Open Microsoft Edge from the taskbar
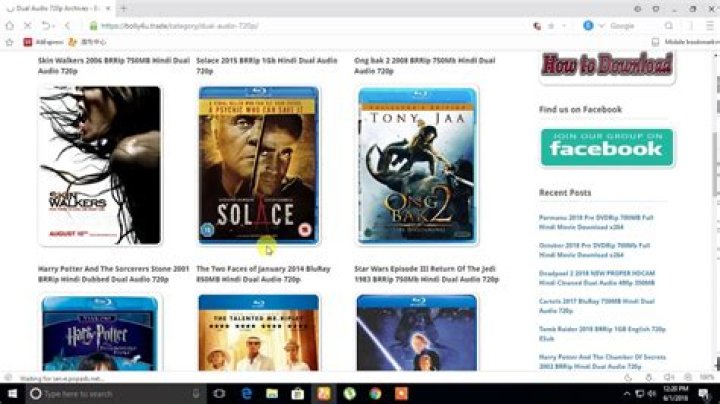This screenshot has height=404, width=720. pos(246,394)
